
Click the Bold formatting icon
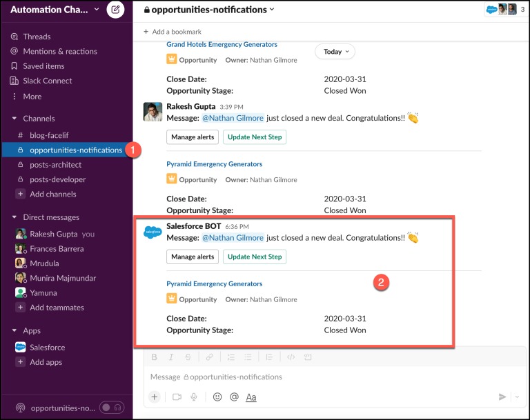point(155,357)
